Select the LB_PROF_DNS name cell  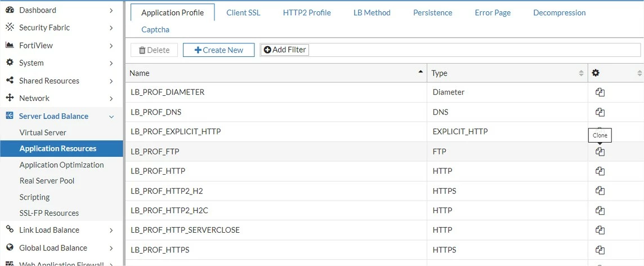click(x=276, y=112)
